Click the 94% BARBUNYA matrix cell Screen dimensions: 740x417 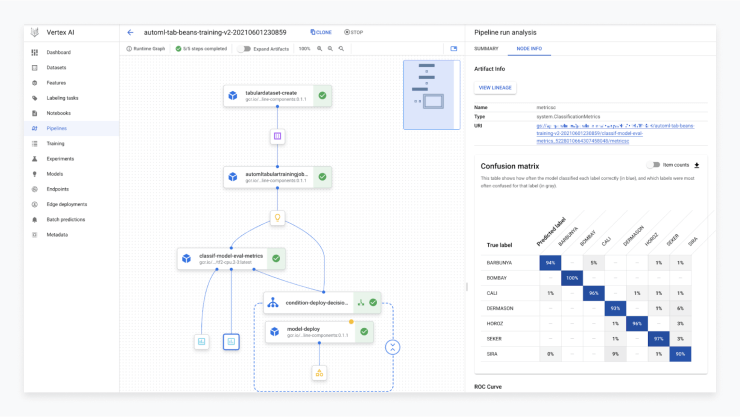coord(550,263)
